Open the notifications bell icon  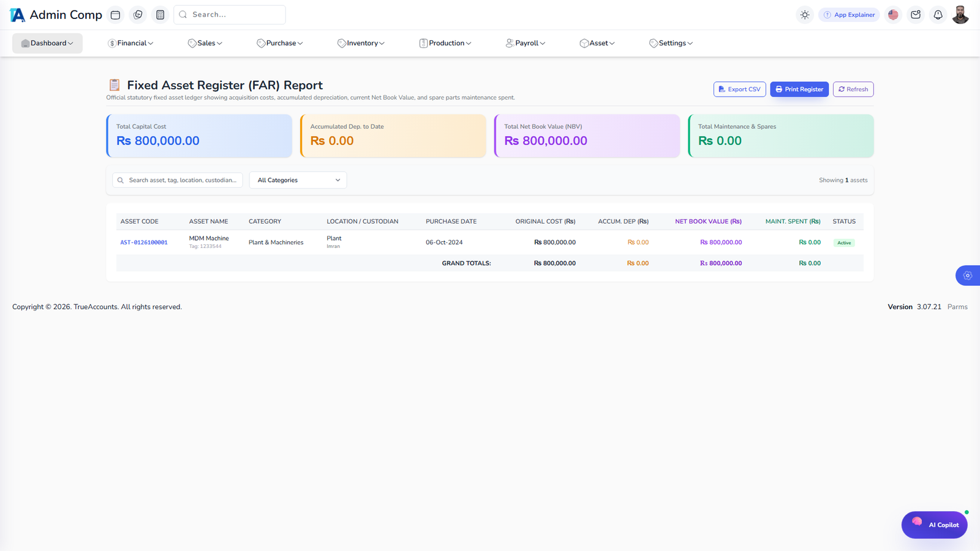click(x=938, y=15)
